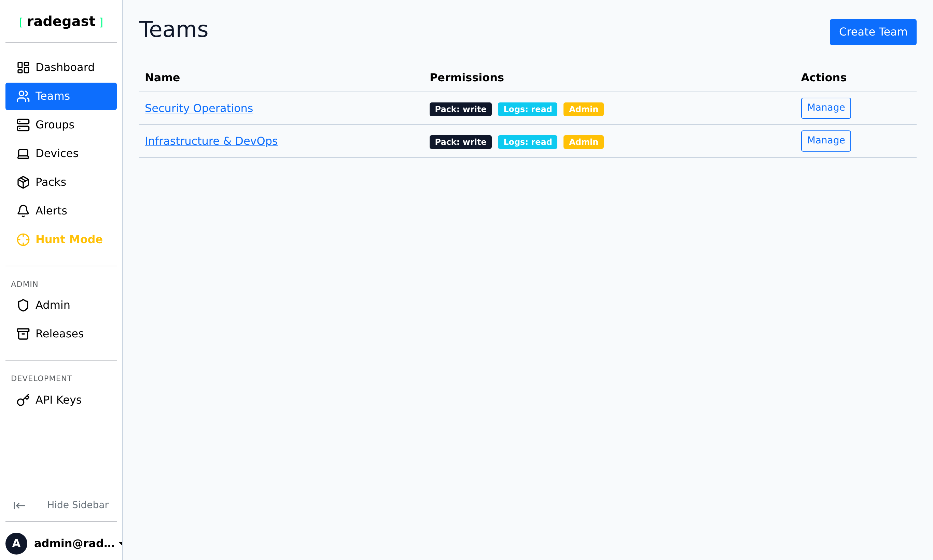This screenshot has width=933, height=560.
Task: Click Security Operations' Pack: write badge
Action: pyautogui.click(x=460, y=109)
